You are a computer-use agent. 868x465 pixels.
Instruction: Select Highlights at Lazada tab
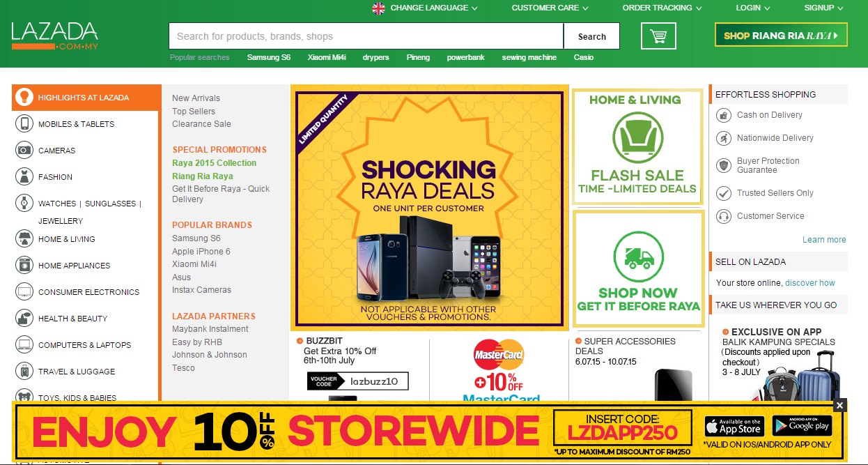tap(85, 98)
